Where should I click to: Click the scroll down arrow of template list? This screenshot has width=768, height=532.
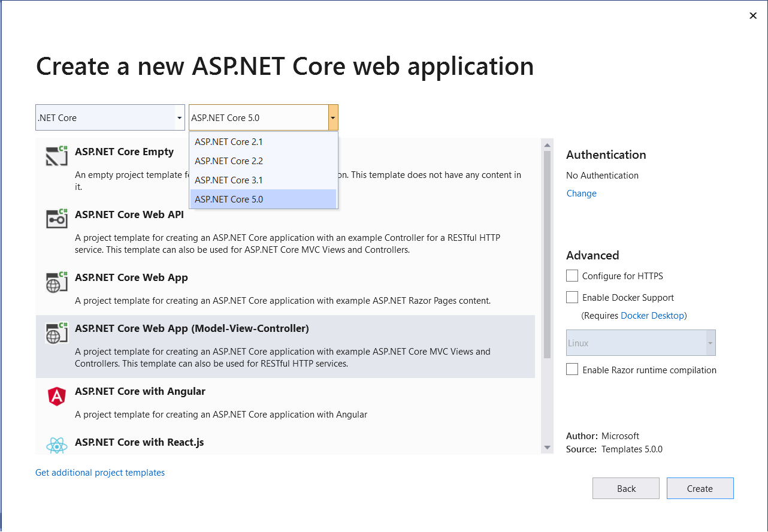coord(547,448)
